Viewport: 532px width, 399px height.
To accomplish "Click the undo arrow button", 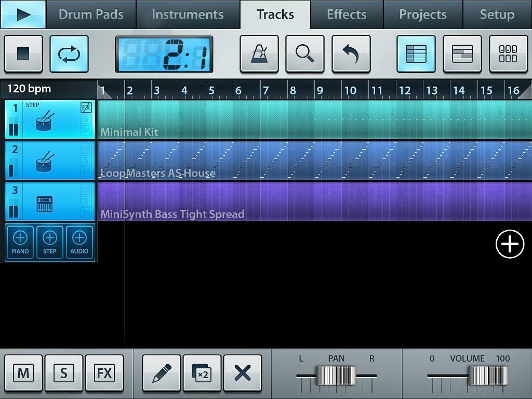I will tap(351, 54).
